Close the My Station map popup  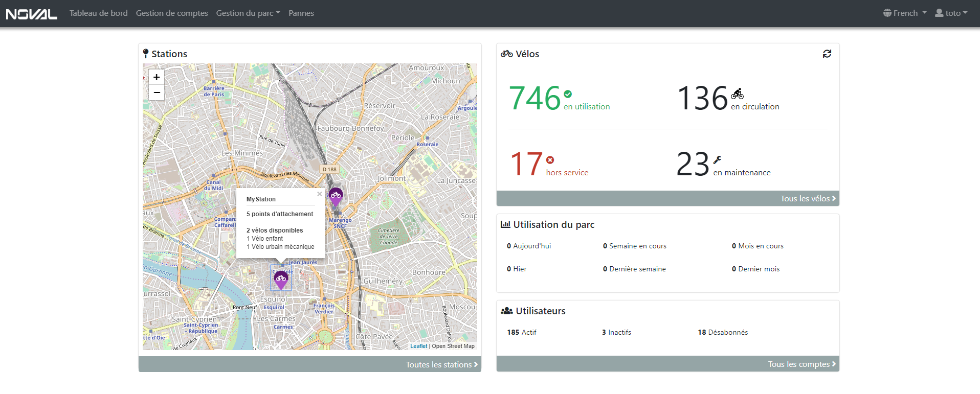tap(320, 194)
